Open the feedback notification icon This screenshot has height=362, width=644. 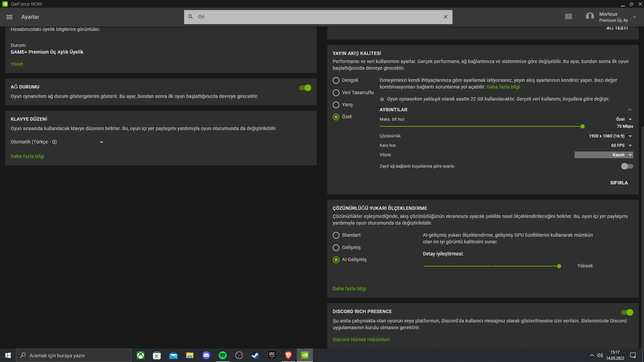click(568, 17)
